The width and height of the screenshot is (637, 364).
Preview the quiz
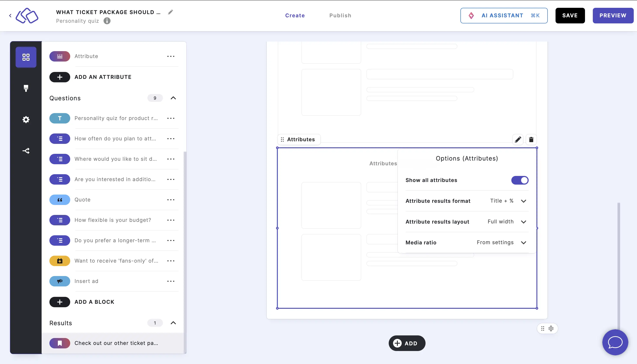click(x=613, y=16)
